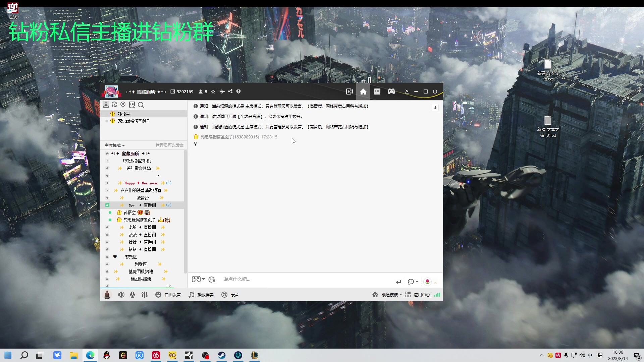Mute the speaker in bottom bar
The height and width of the screenshot is (362, 644).
click(x=121, y=295)
